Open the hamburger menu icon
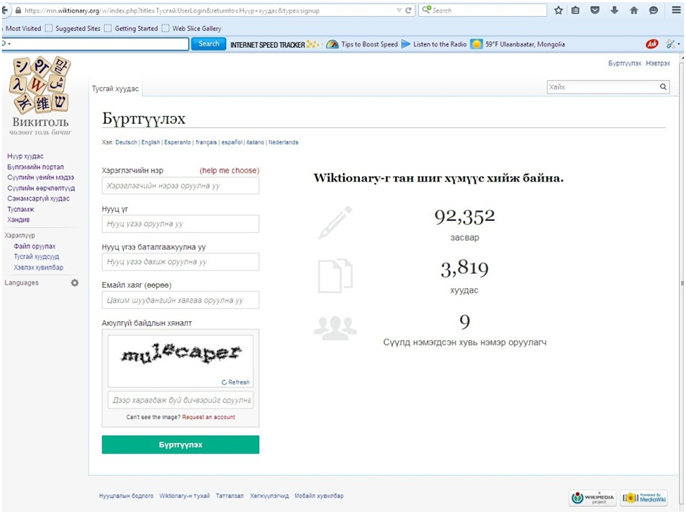The image size is (686, 514). 676,10
